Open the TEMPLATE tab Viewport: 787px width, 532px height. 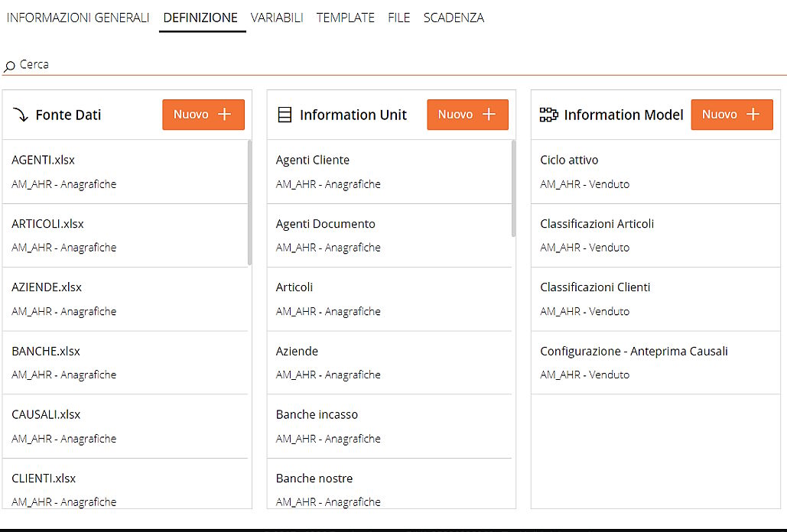click(346, 17)
